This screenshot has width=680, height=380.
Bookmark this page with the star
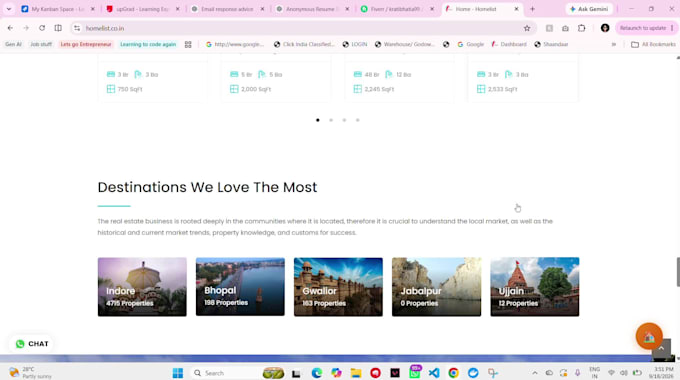tap(527, 28)
